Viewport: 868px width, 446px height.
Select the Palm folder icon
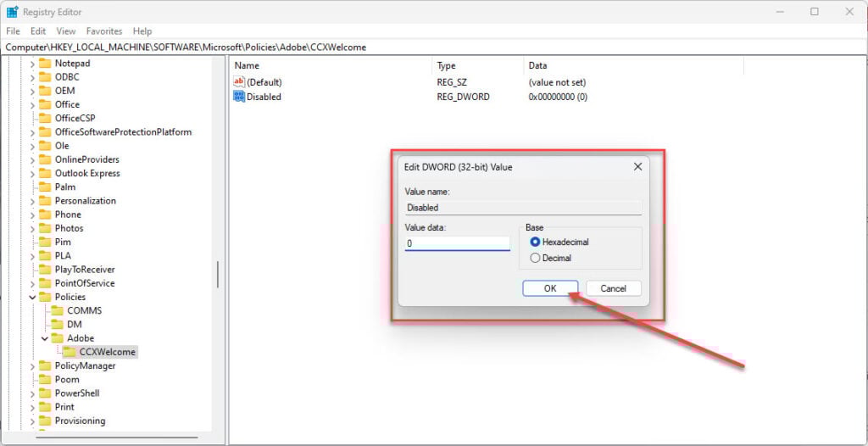[45, 187]
